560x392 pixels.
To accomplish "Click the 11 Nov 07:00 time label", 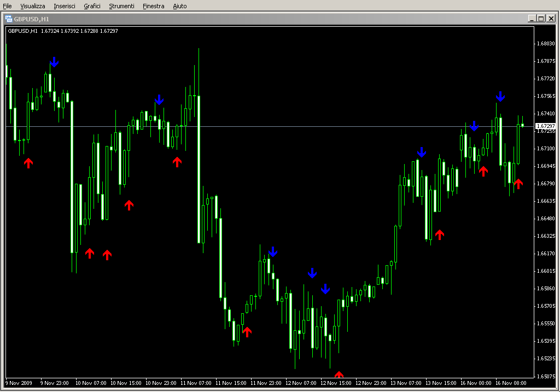I will tap(196, 383).
